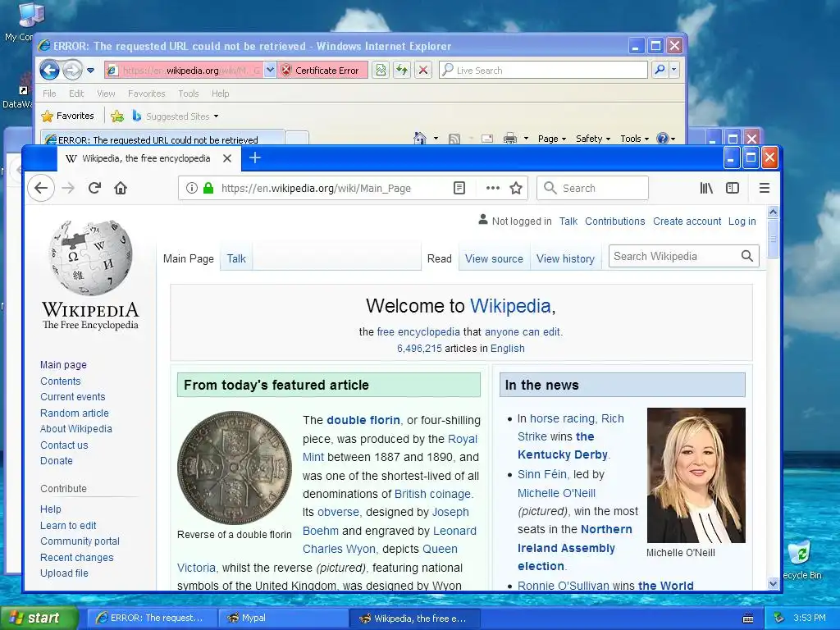
Task: Click the page scrollbar down arrow
Action: tap(773, 584)
